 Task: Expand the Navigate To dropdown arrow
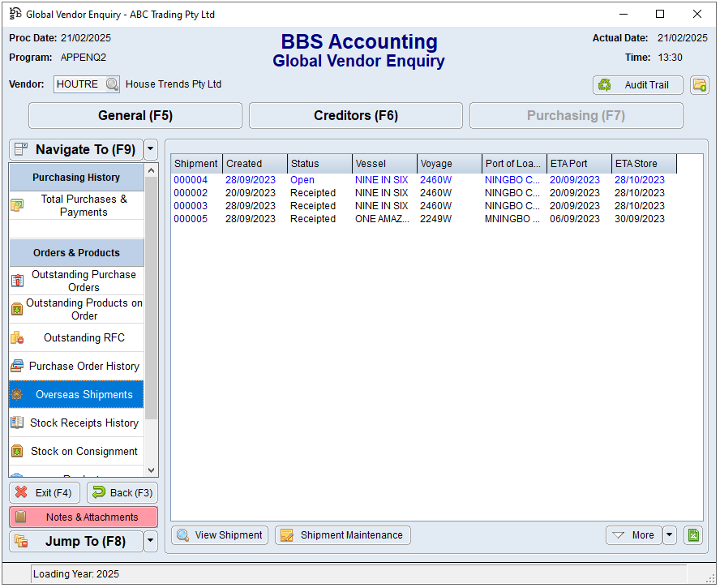coord(151,150)
